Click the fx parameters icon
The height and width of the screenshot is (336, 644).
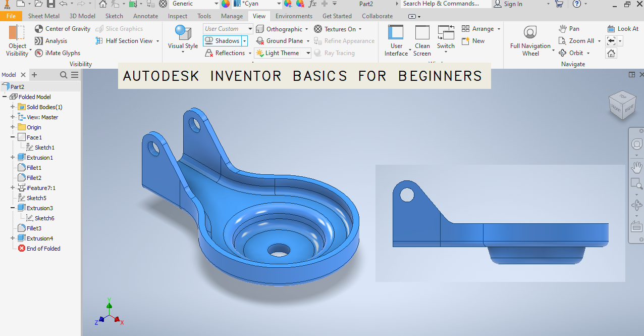point(312,4)
